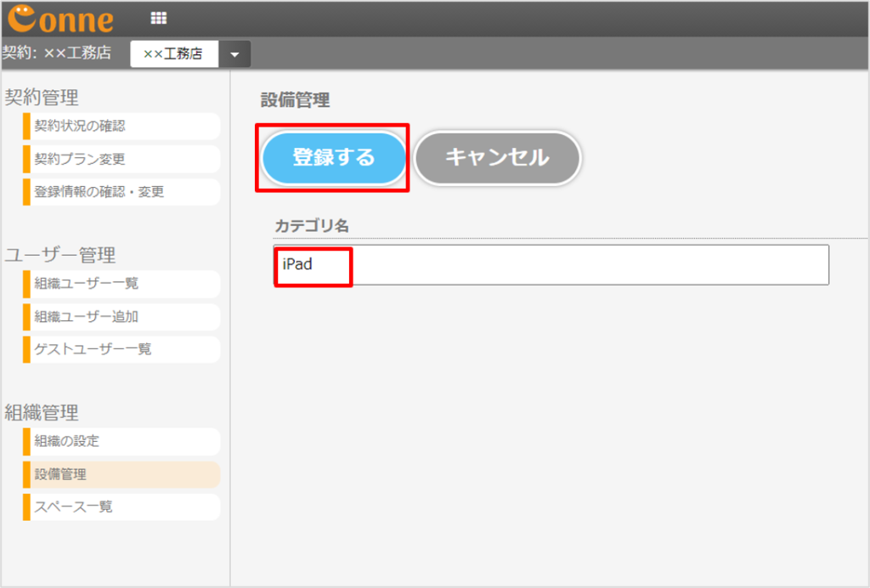The height and width of the screenshot is (588, 870).
Task: Expand the ××工務店 dropdown arrow
Action: coord(234,54)
